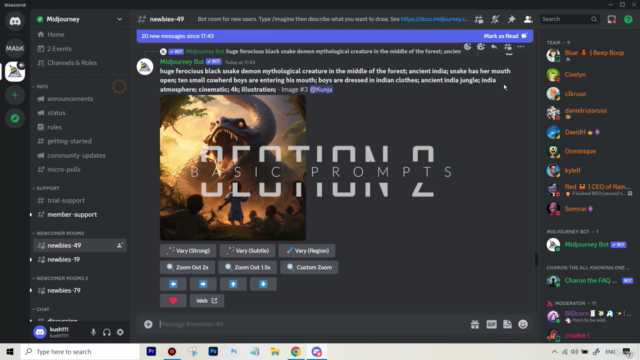Screen dimensions: 640x360
Task: Click the Zoom Out 2x button
Action: click(x=187, y=267)
